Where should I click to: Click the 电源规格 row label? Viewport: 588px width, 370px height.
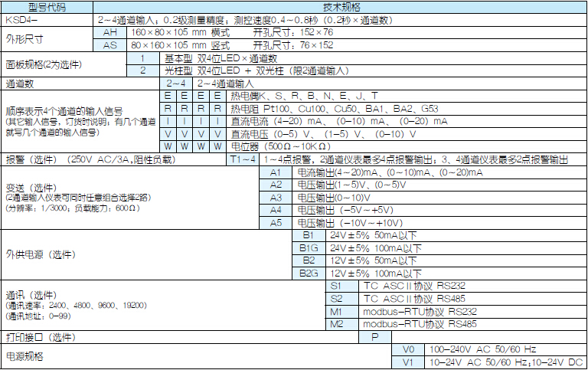[24, 355]
